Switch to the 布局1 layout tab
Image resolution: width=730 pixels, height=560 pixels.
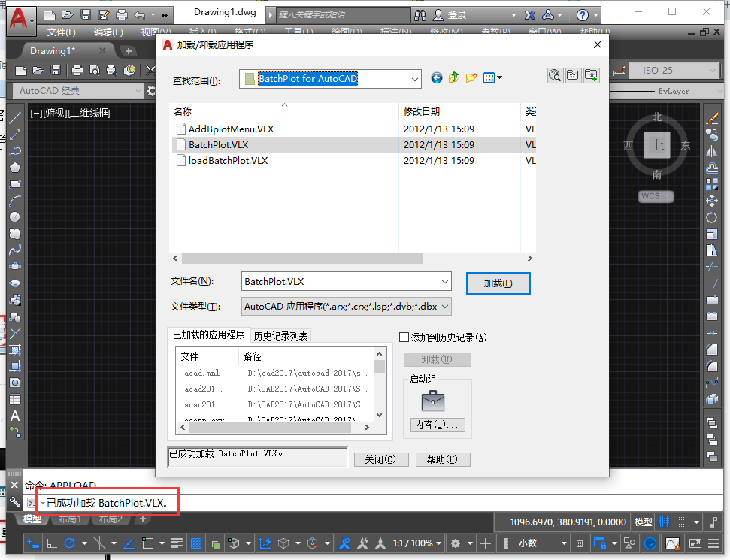click(x=70, y=519)
